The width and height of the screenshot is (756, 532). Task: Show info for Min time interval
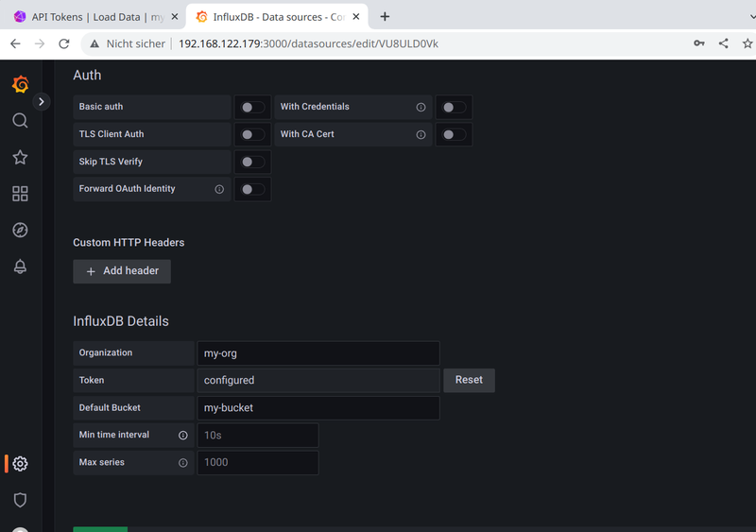(x=183, y=435)
